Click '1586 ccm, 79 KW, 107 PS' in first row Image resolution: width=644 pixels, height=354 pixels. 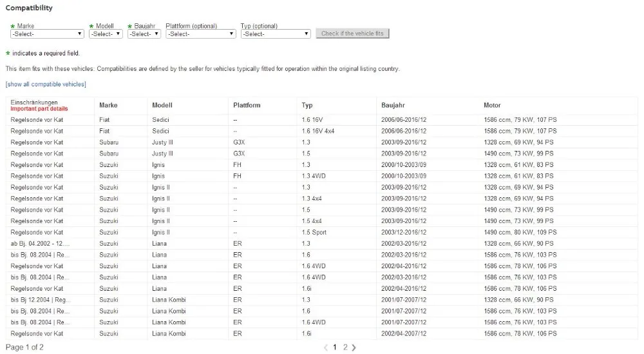click(520, 120)
